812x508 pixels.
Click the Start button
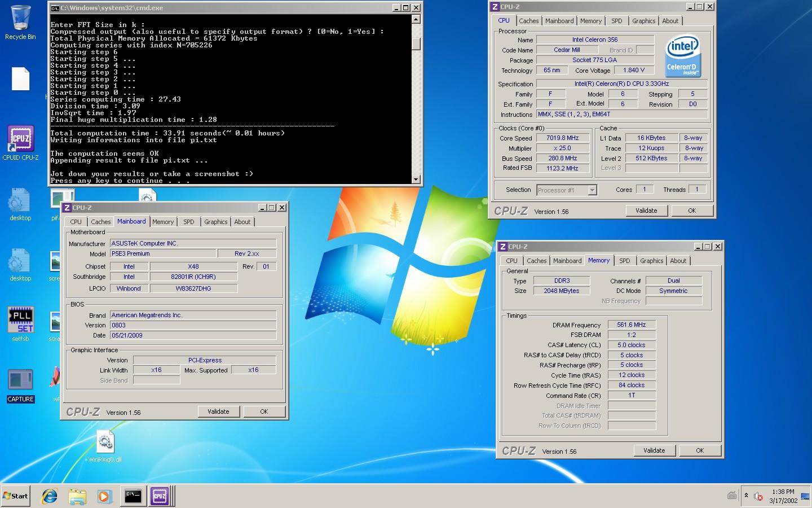coord(15,496)
